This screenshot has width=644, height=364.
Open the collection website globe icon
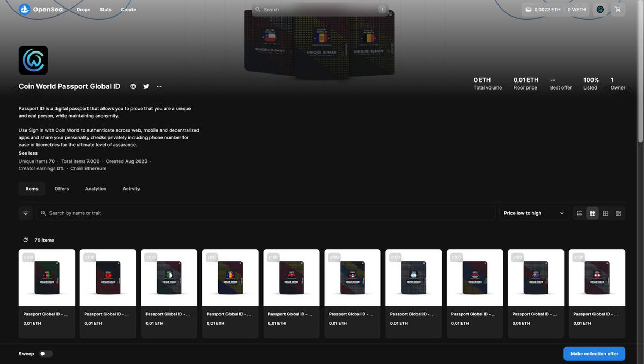pyautogui.click(x=133, y=86)
